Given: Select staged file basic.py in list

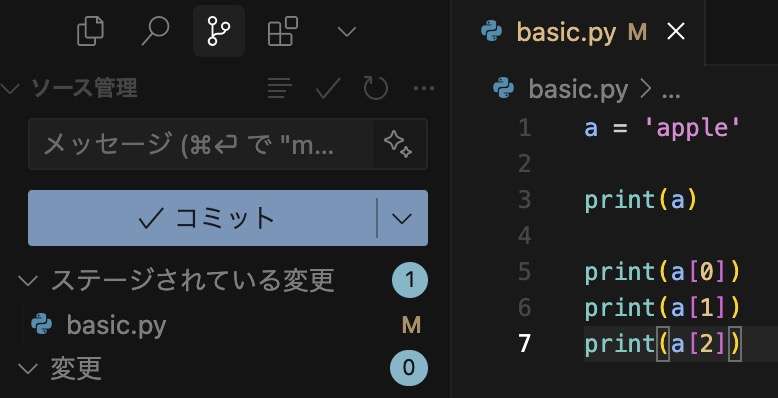Looking at the screenshot, I should [224, 325].
